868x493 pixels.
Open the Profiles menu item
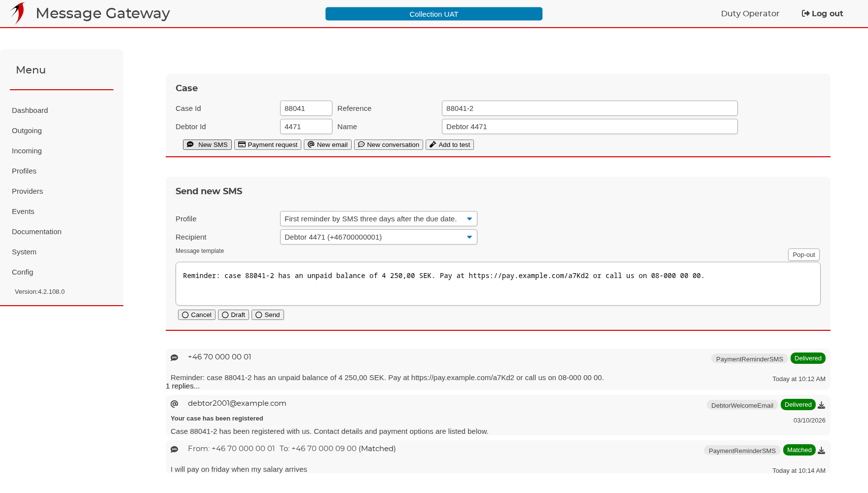point(24,171)
